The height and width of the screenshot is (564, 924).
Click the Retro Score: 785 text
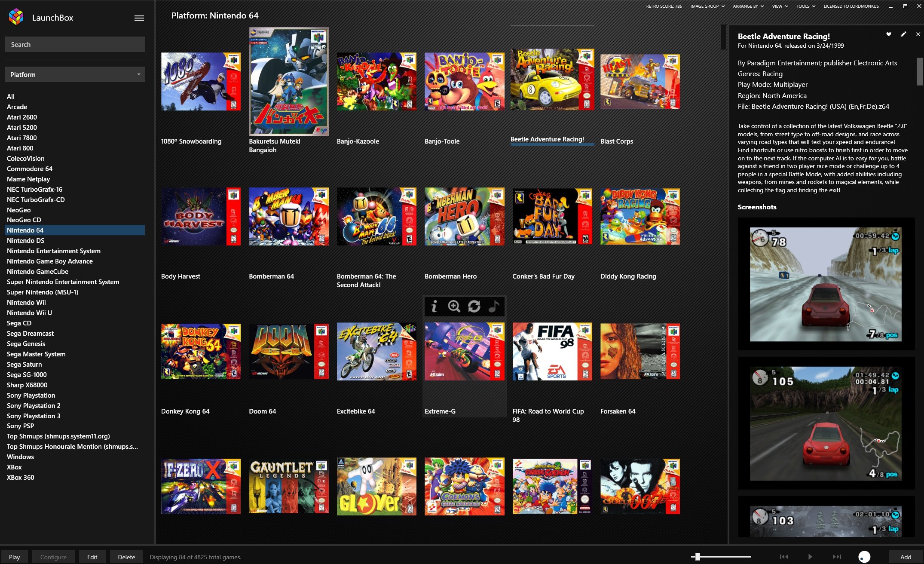click(664, 6)
